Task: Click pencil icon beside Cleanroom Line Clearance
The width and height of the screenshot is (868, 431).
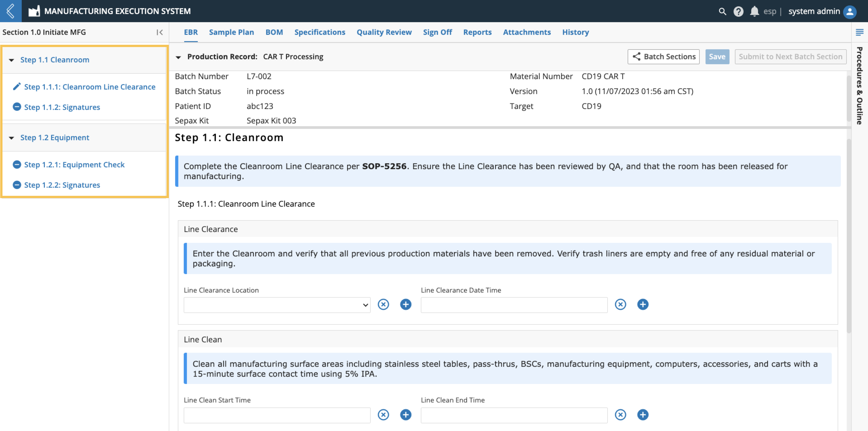Action: click(x=17, y=87)
